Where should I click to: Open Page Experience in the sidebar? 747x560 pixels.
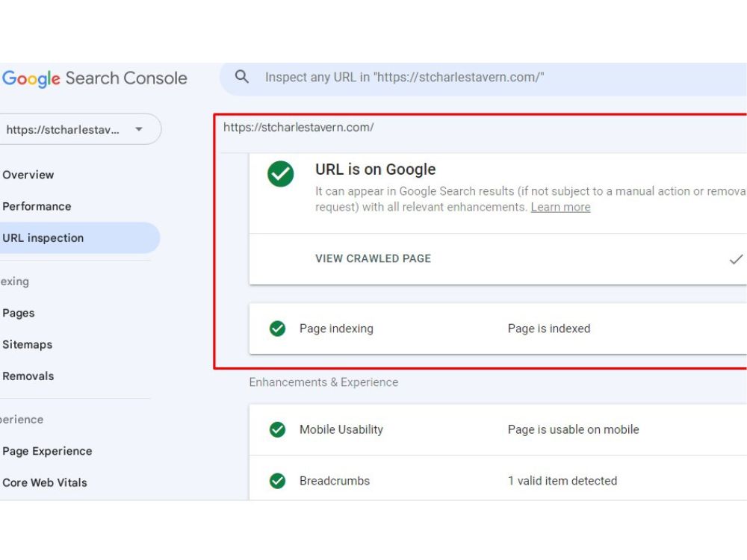click(47, 451)
